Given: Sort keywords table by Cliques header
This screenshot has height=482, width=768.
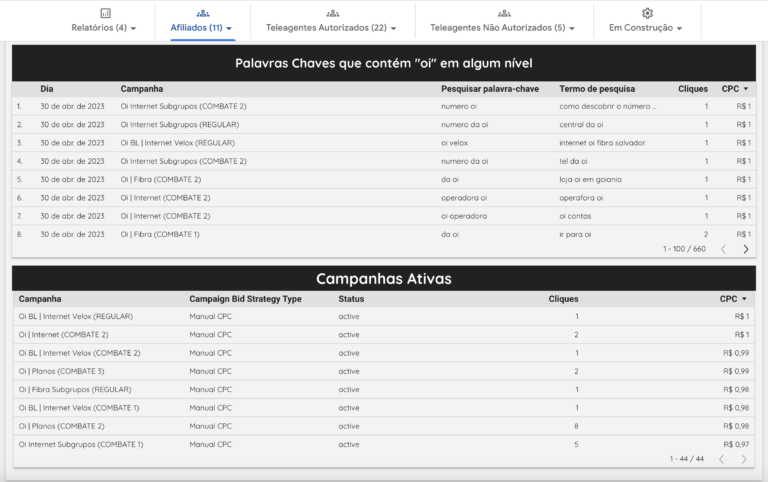Looking at the screenshot, I should 692,89.
